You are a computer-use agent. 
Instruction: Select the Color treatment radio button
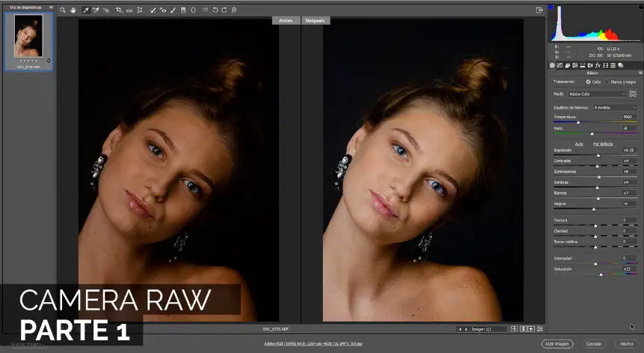click(x=588, y=82)
